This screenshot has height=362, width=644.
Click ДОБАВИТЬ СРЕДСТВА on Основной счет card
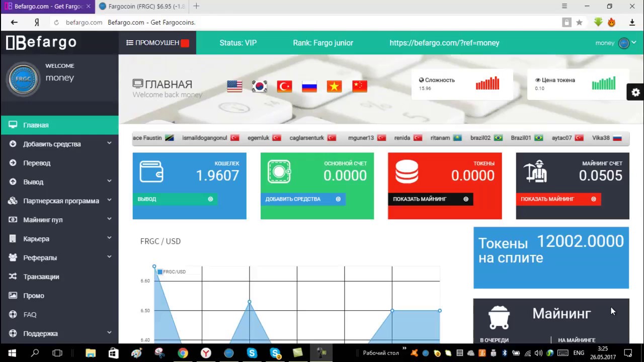[303, 199]
